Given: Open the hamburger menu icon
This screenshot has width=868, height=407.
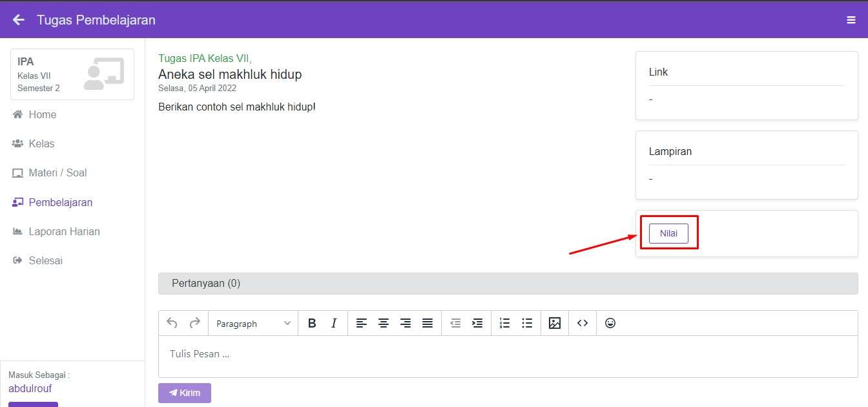Looking at the screenshot, I should coord(851,20).
